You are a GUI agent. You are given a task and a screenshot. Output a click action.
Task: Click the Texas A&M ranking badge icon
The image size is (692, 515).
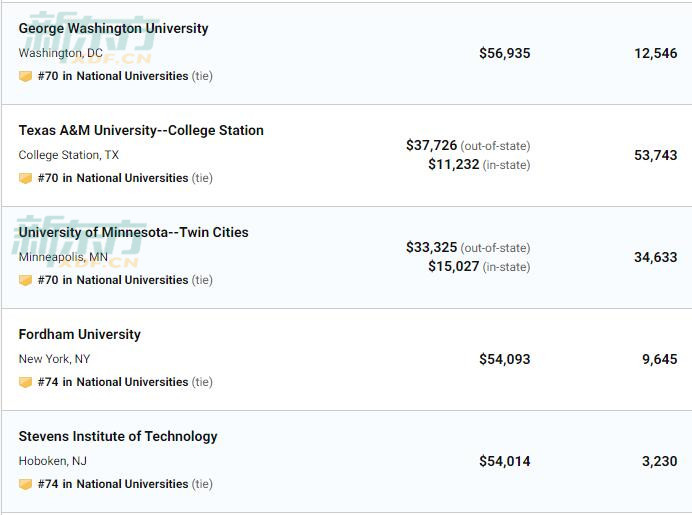(25, 178)
